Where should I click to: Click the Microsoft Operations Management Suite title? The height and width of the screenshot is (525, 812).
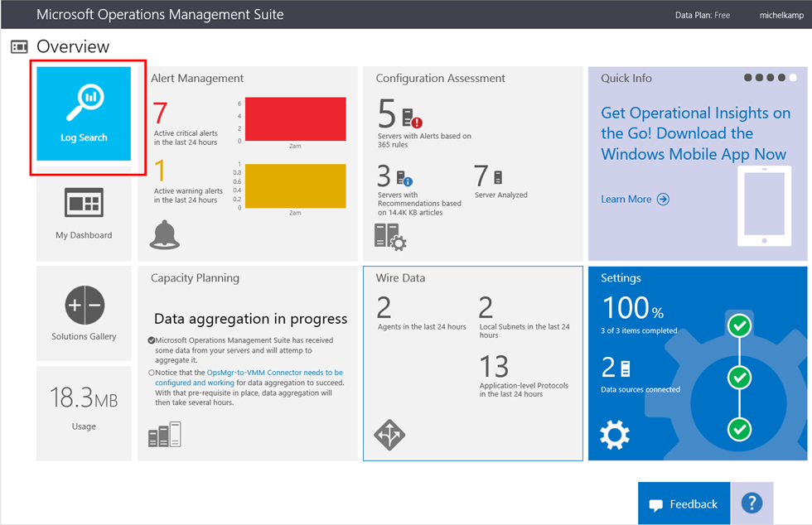(160, 15)
